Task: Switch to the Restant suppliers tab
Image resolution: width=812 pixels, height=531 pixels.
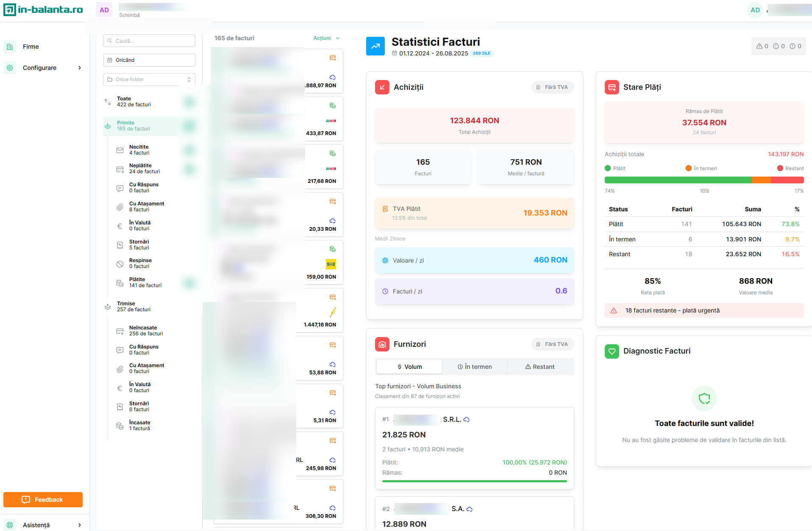Action: (x=540, y=367)
